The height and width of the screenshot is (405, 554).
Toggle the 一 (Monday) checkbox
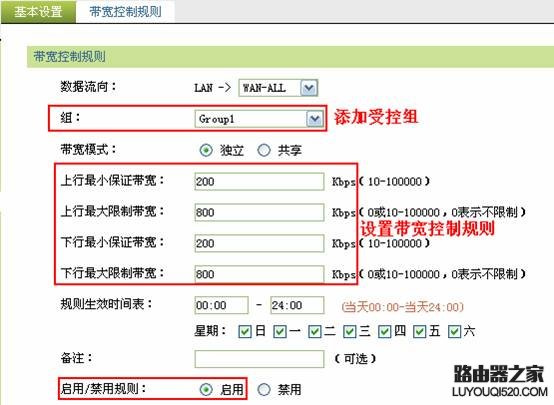coord(280,331)
